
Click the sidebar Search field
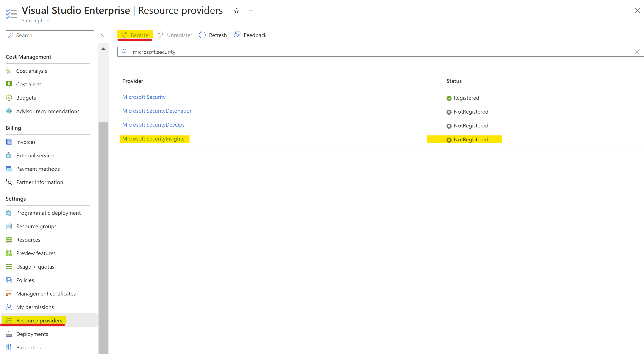(50, 35)
